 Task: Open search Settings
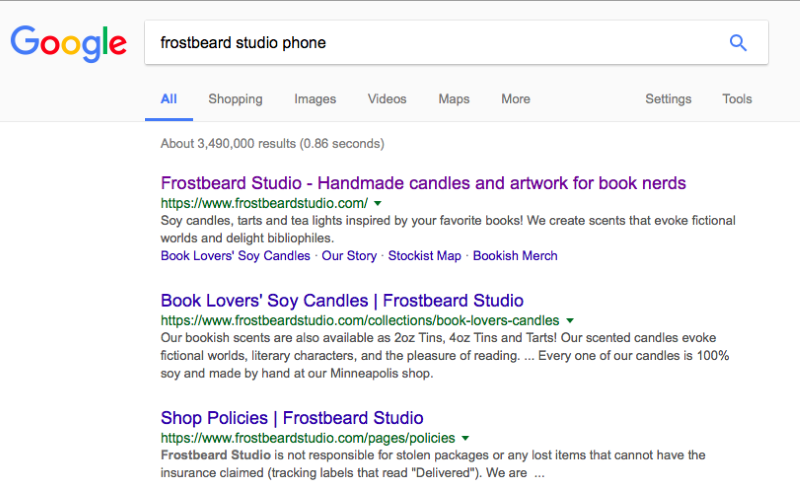[668, 99]
